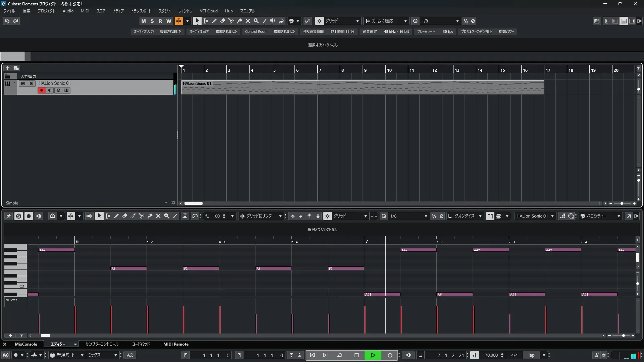Image resolution: width=644 pixels, height=362 pixels.
Task: Select the Scissors split tool in top toolbar
Action: pyautogui.click(x=231, y=21)
